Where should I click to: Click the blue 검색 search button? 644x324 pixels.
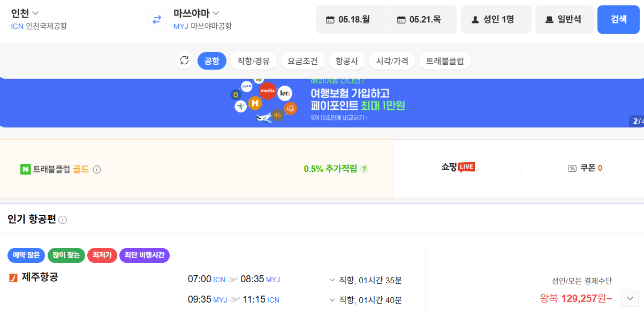618,19
